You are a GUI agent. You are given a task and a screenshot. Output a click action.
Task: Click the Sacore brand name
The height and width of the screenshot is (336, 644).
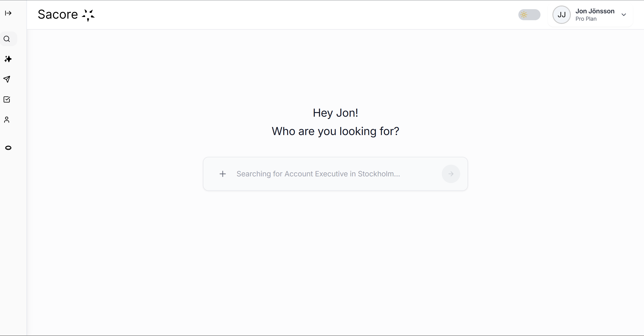tap(58, 14)
